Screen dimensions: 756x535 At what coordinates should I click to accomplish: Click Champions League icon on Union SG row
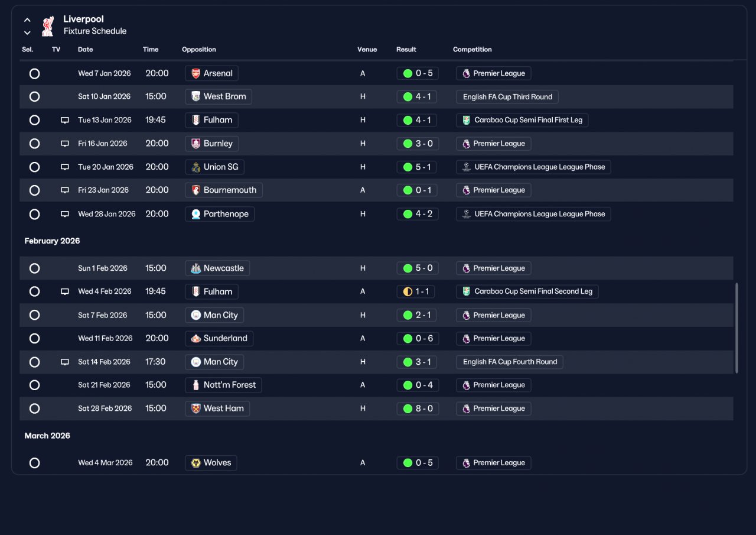point(466,167)
